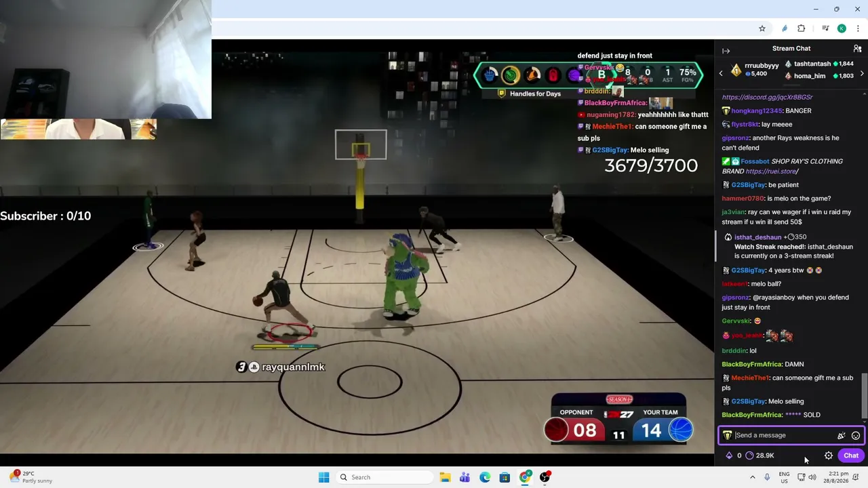Open Microsoft Store from the taskbar
Image resolution: width=868 pixels, height=488 pixels.
(x=505, y=477)
